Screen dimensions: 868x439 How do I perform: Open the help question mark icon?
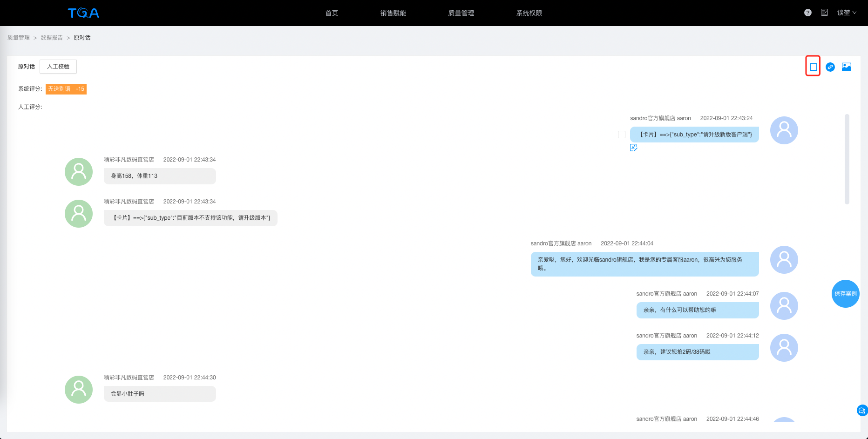tap(808, 13)
